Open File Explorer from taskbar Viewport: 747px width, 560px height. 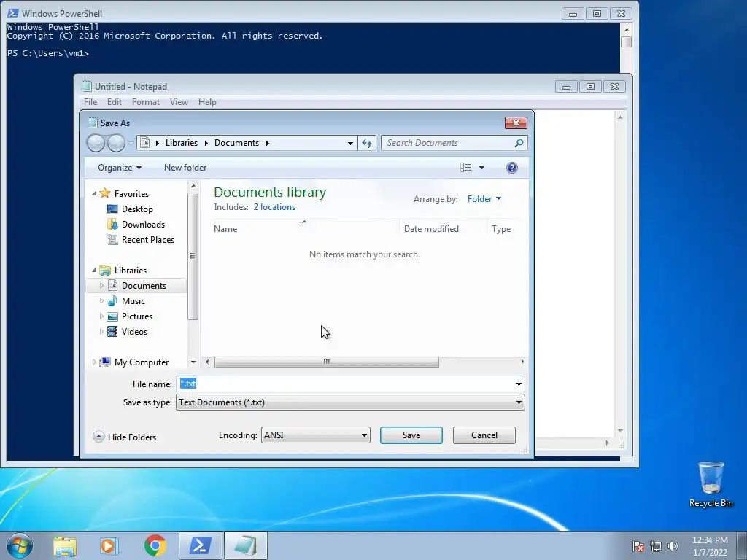[65, 545]
